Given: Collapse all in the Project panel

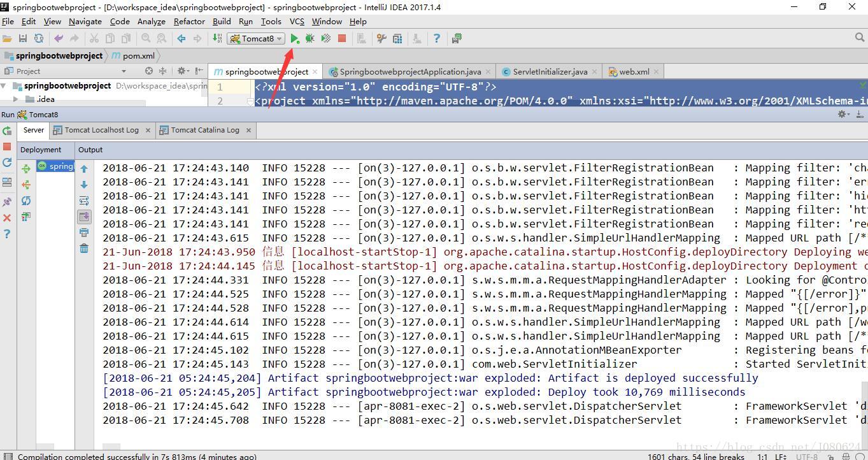Looking at the screenshot, I should point(162,71).
